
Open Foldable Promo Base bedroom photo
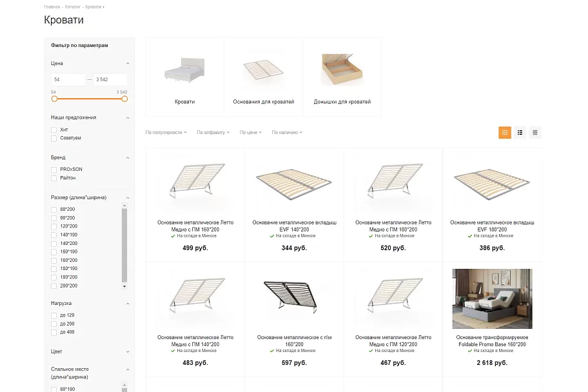(x=492, y=299)
